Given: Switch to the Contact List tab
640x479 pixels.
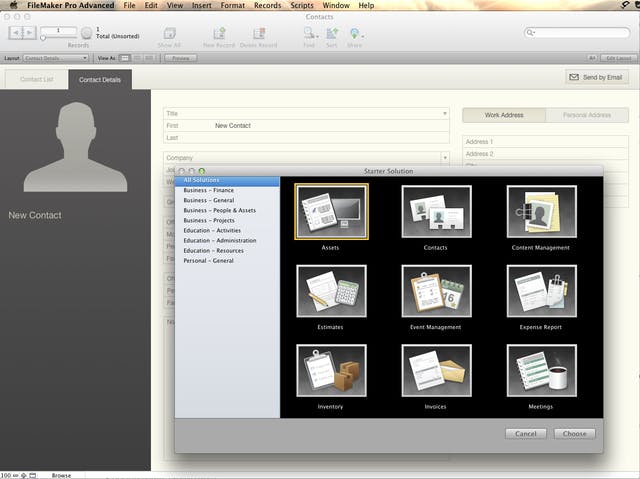Looking at the screenshot, I should [36, 79].
